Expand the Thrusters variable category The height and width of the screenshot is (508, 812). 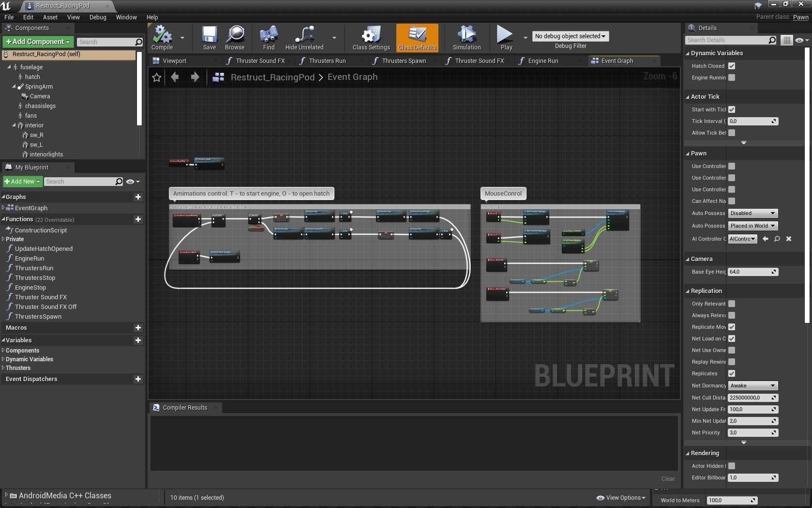pos(3,368)
